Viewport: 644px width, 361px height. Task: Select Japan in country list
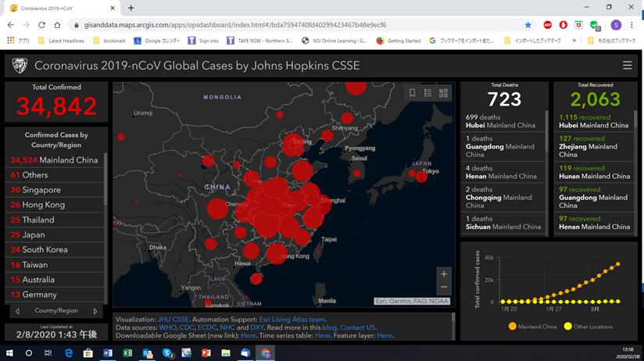[x=54, y=234]
